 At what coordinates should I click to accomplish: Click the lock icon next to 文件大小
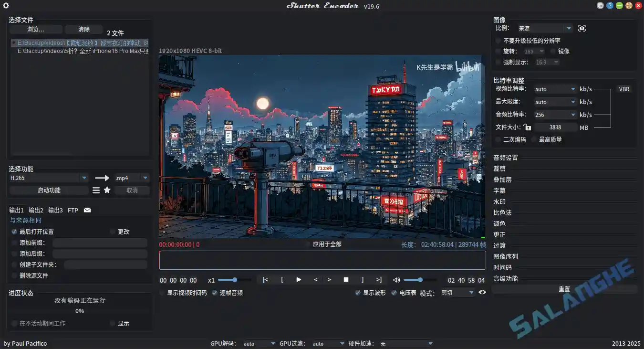pyautogui.click(x=528, y=126)
